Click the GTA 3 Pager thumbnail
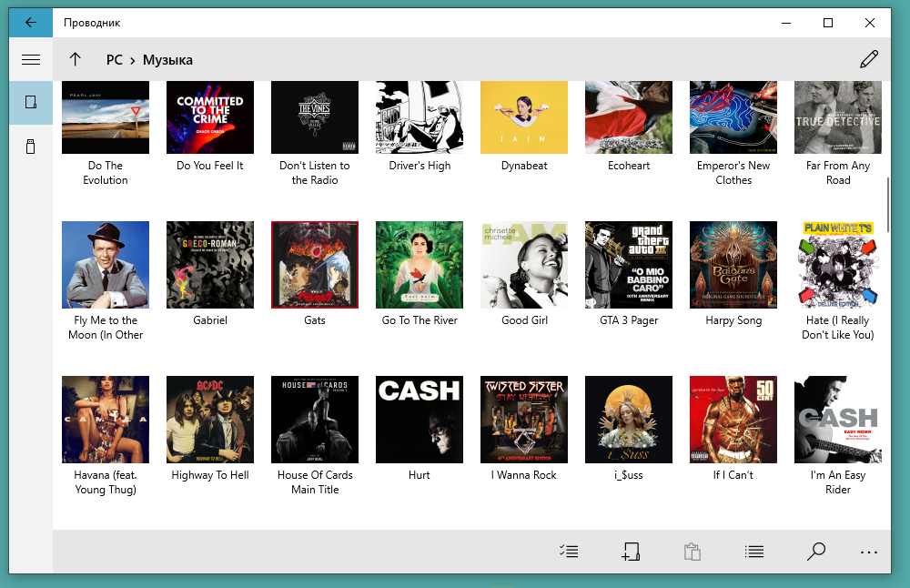910x588 pixels. [629, 265]
